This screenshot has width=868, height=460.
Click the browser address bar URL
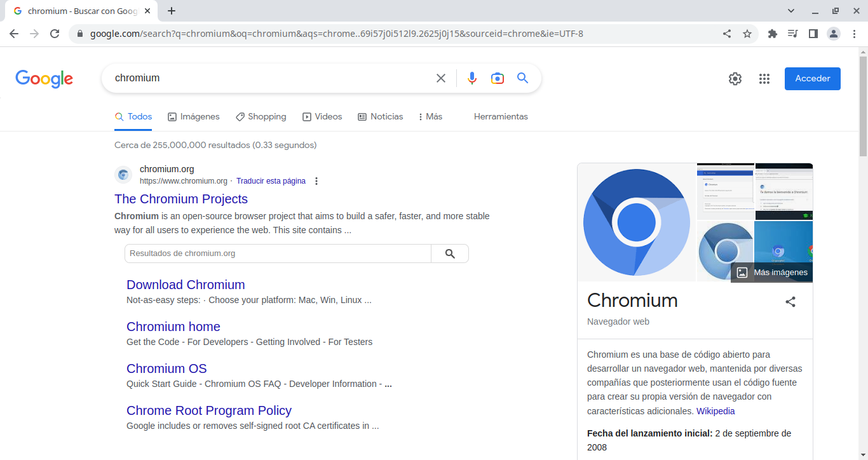[337, 34]
